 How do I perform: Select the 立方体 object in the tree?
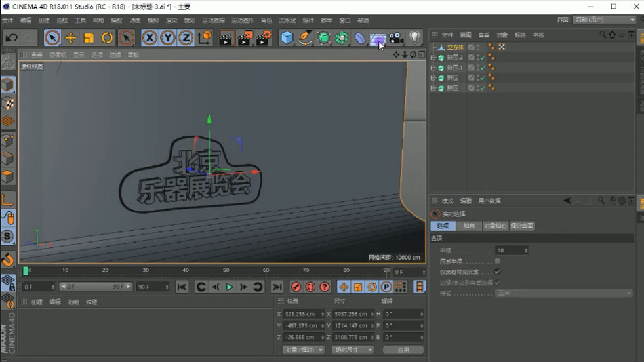pyautogui.click(x=455, y=47)
